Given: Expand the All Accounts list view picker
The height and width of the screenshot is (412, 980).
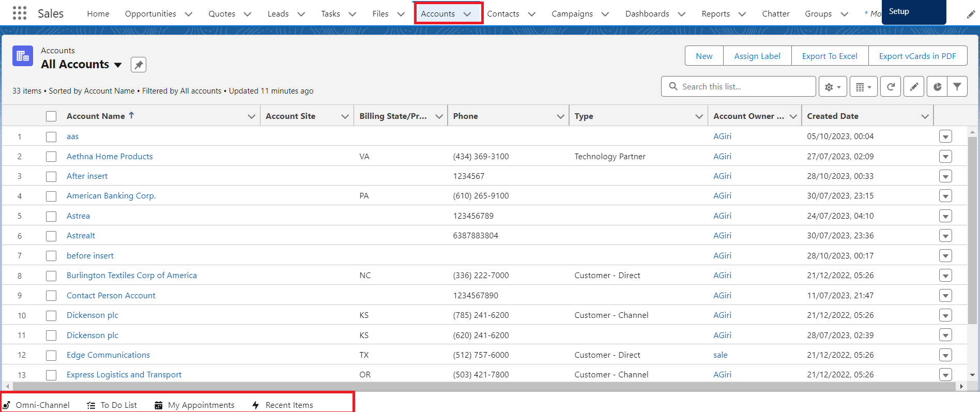Looking at the screenshot, I should [118, 65].
